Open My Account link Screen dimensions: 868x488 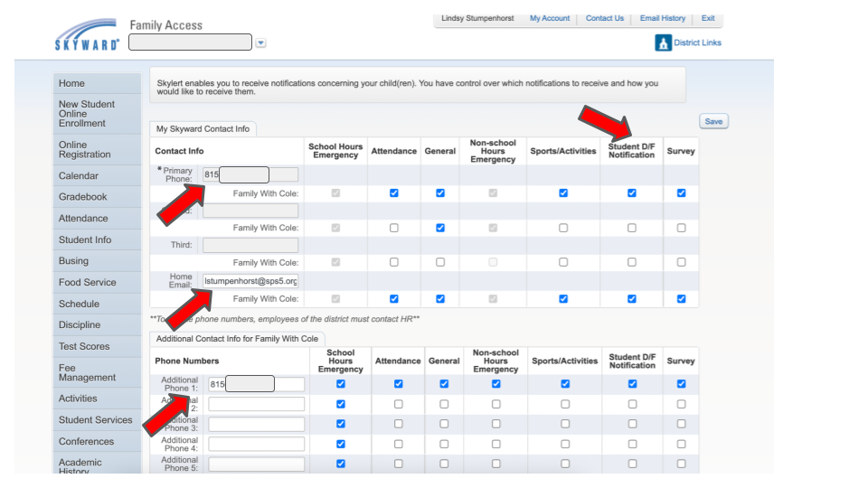[x=549, y=18]
